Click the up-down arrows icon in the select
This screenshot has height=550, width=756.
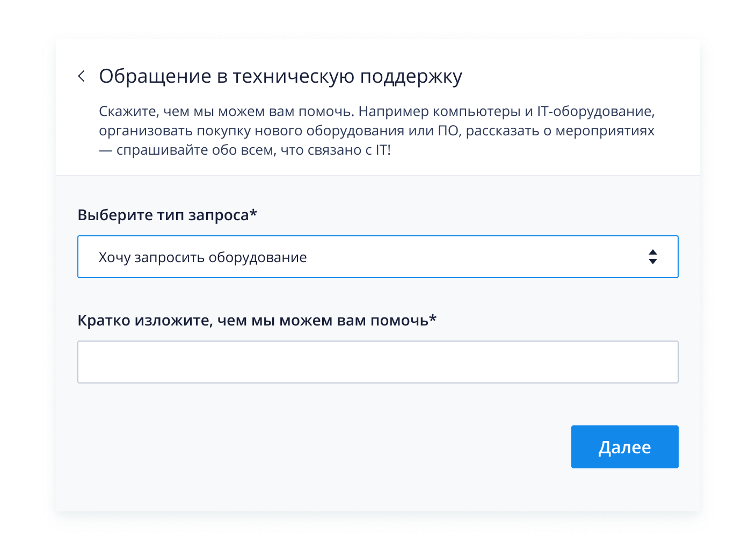coord(653,257)
